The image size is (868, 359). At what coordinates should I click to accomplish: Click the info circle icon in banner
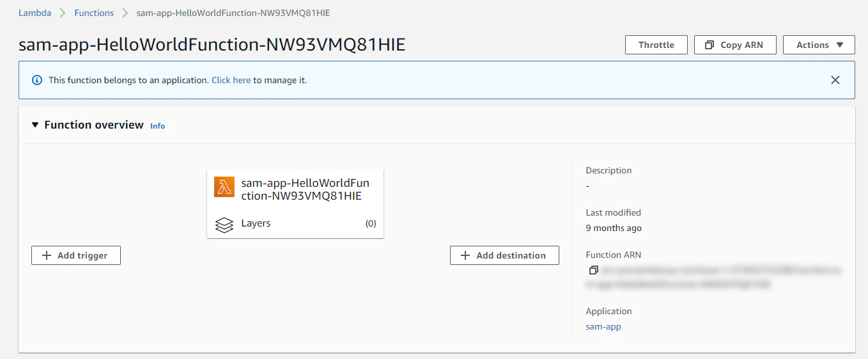(x=37, y=80)
